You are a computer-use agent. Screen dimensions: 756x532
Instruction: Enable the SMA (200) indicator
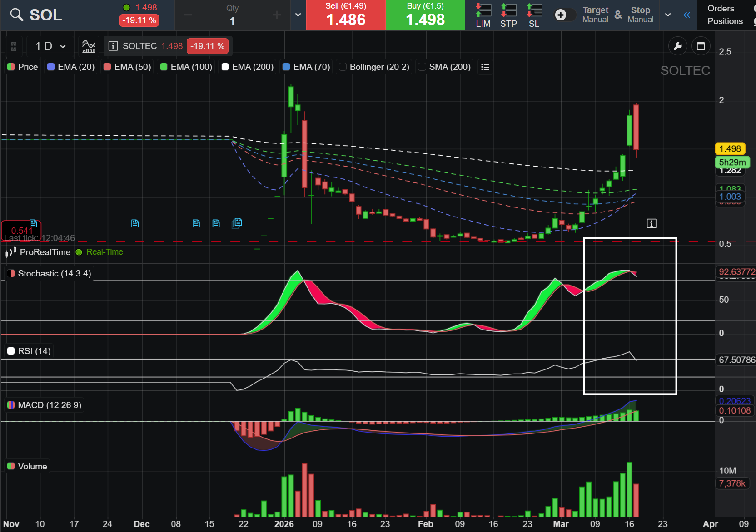click(x=422, y=67)
